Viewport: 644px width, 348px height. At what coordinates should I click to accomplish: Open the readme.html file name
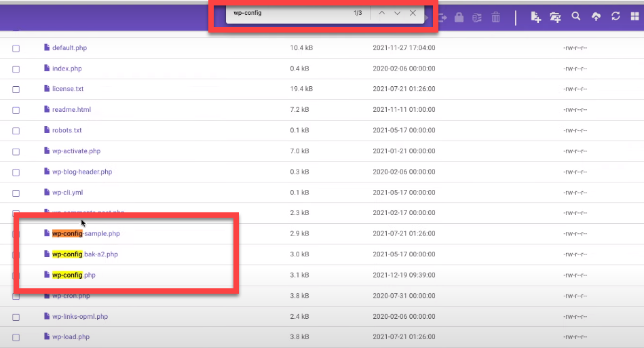pyautogui.click(x=71, y=110)
